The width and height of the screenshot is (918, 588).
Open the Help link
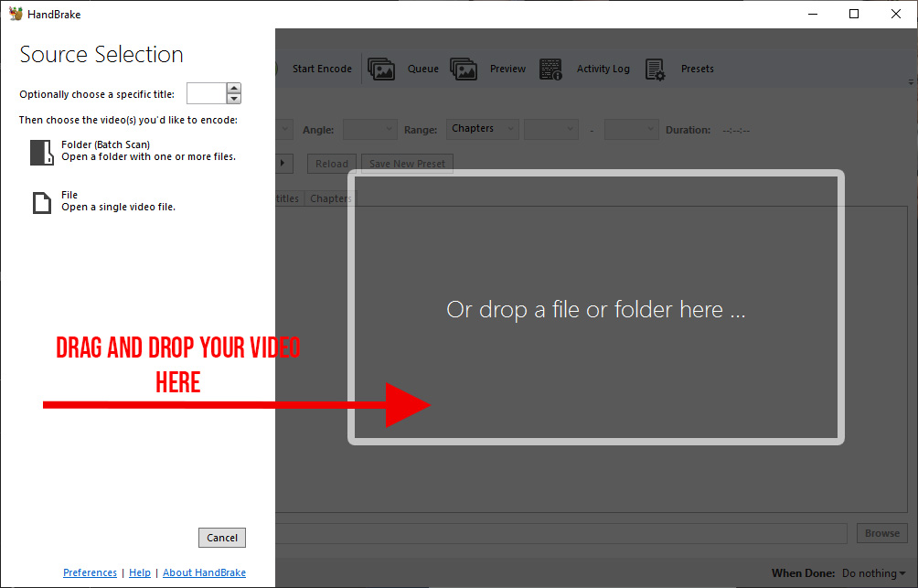[x=140, y=572]
